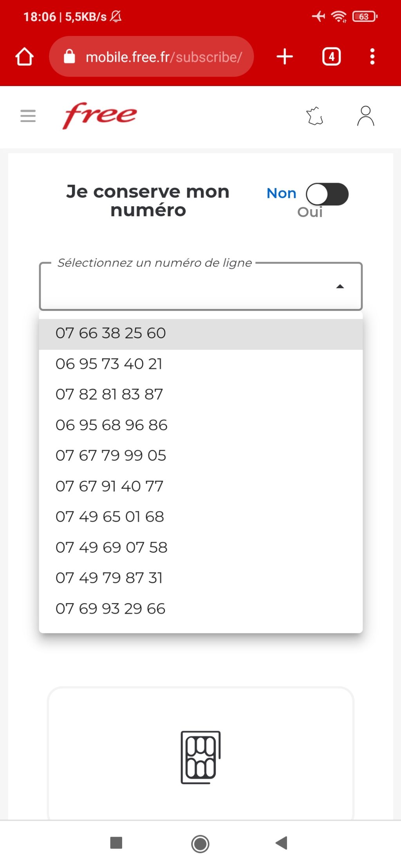Screen dimensions: 401x868
Task: Tap the browser home icon
Action: click(24, 57)
